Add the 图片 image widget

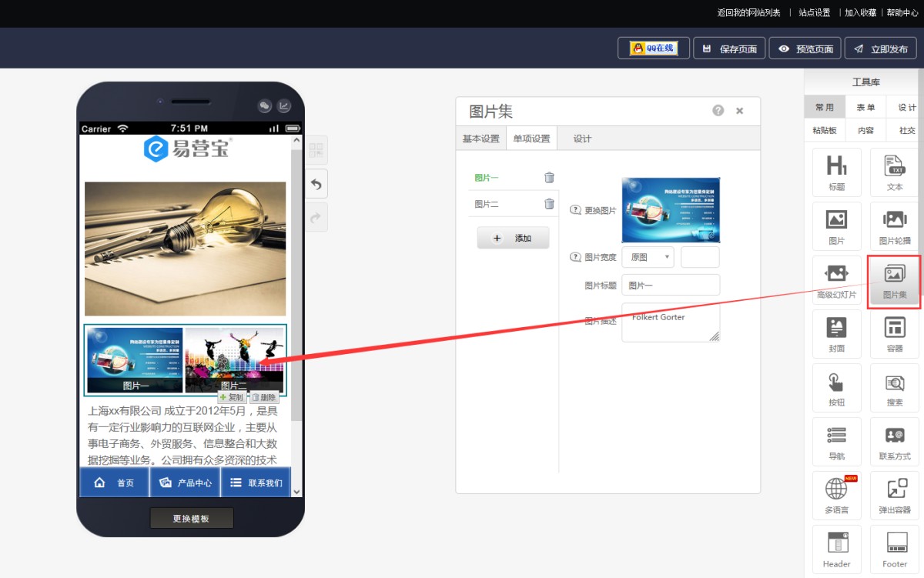pos(836,226)
